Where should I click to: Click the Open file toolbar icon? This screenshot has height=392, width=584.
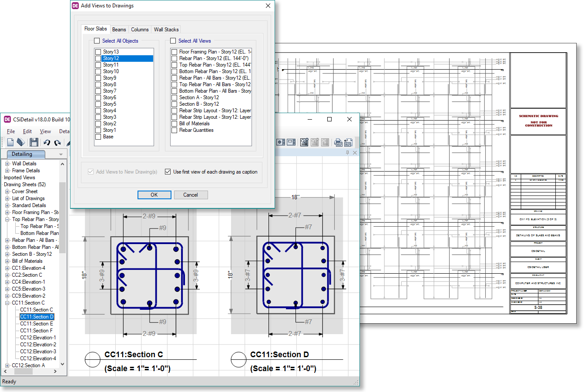click(21, 142)
